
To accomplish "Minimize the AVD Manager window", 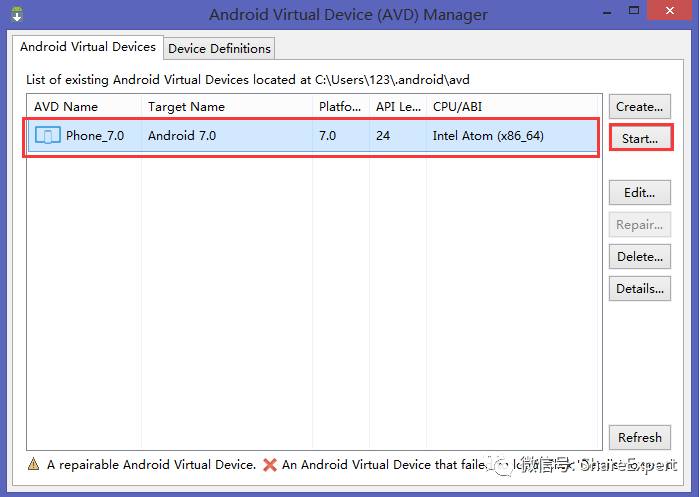I will point(607,12).
